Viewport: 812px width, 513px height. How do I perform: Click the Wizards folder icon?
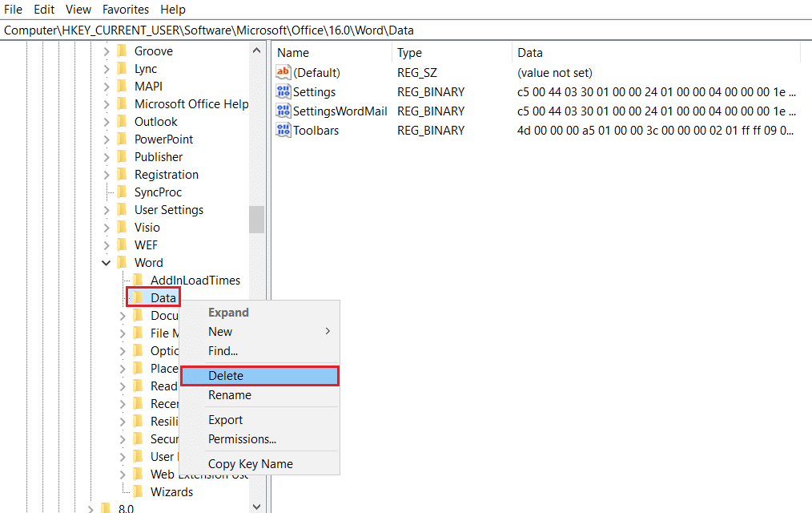coord(139,491)
